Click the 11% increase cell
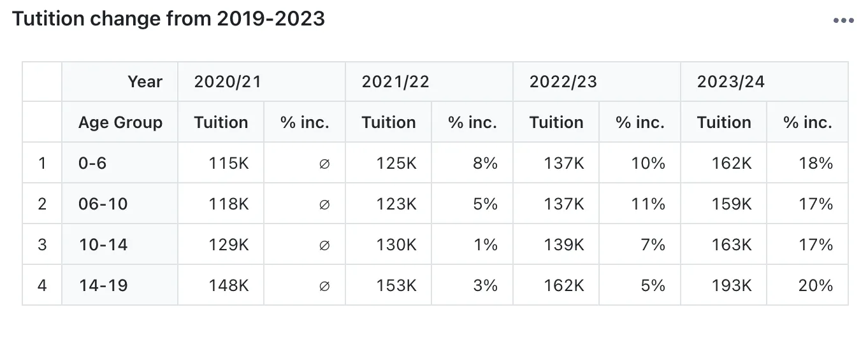The image size is (868, 349). pos(640,203)
